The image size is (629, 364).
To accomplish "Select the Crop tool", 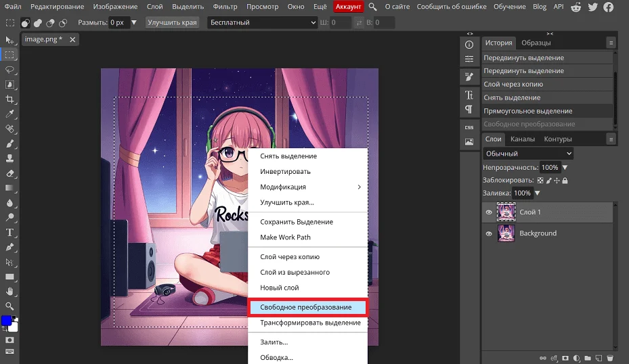I will tap(10, 99).
